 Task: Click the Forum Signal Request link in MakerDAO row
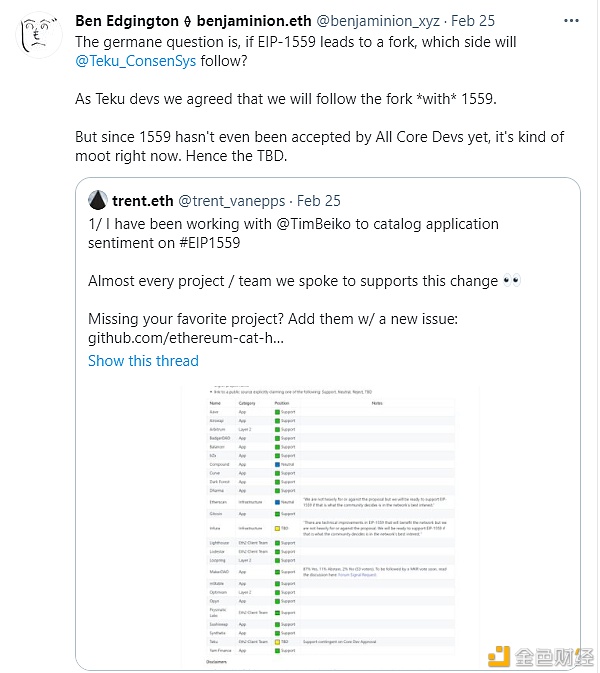click(x=357, y=575)
